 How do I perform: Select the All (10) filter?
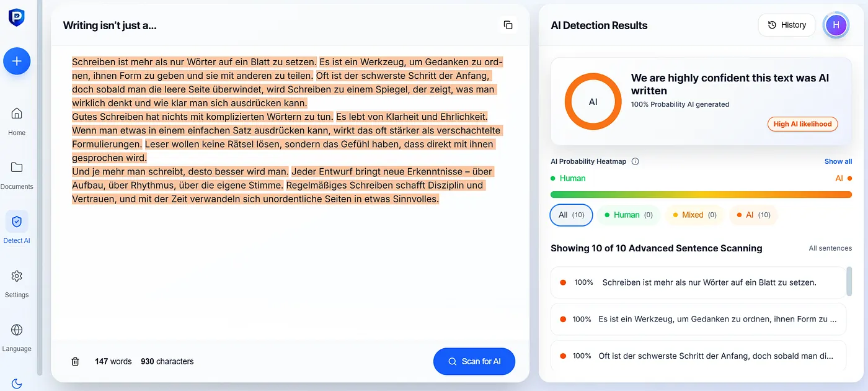point(571,215)
